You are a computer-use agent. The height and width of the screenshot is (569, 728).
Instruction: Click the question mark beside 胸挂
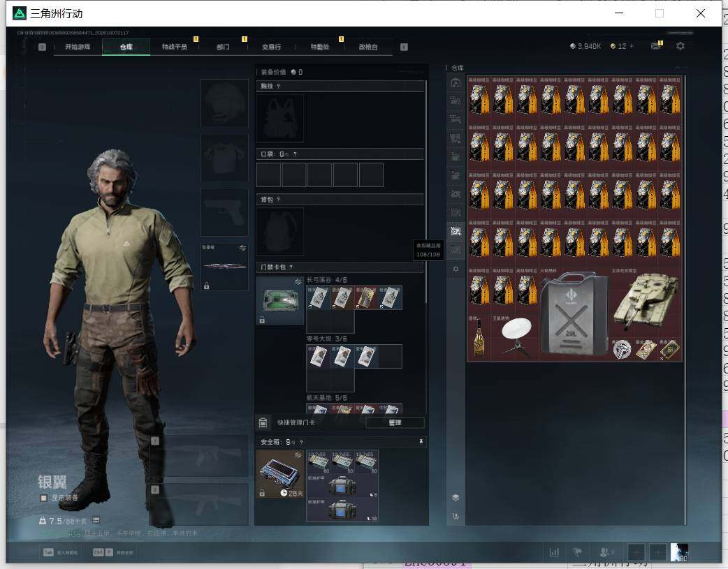278,87
